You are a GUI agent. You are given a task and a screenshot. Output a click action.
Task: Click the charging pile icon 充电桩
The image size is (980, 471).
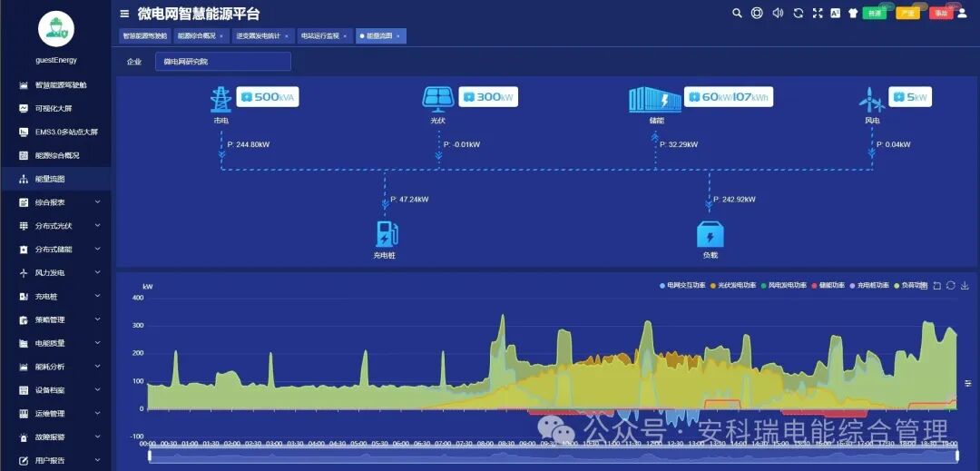pyautogui.click(x=387, y=234)
